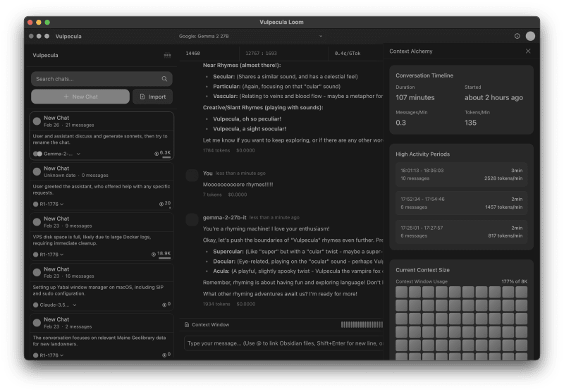Open the sidebar options grid icon
This screenshot has width=564, height=392.
click(x=167, y=56)
